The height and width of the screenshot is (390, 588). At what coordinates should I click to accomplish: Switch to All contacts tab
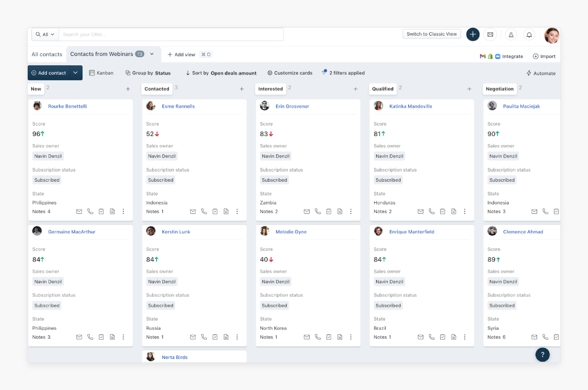tap(47, 54)
